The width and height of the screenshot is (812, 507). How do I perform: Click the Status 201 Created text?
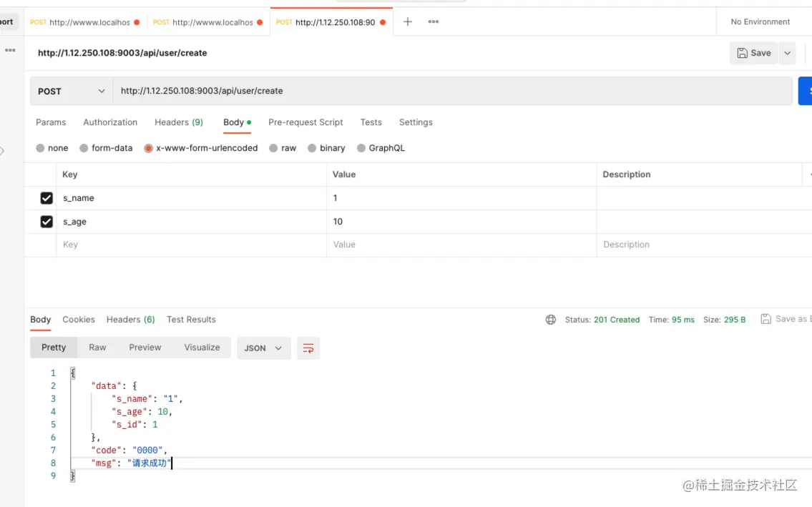coord(602,320)
